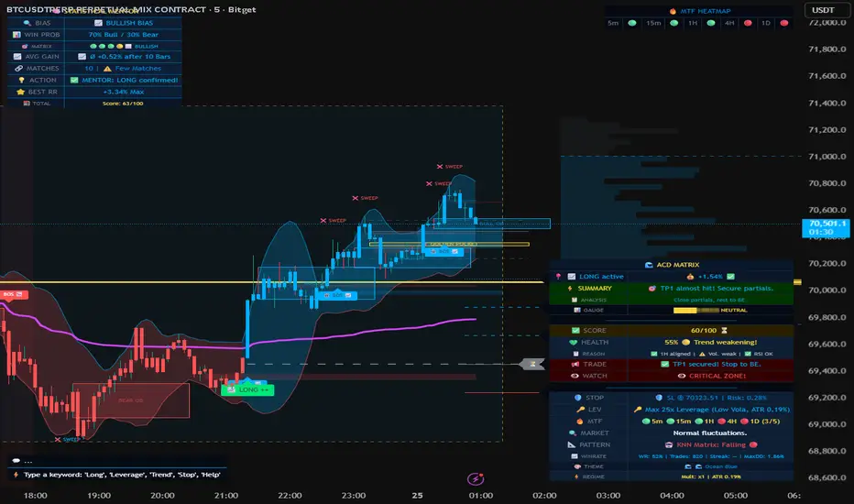This screenshot has width=854, height=504.
Task: Click the current price label 70,501.1
Action: 826,228
